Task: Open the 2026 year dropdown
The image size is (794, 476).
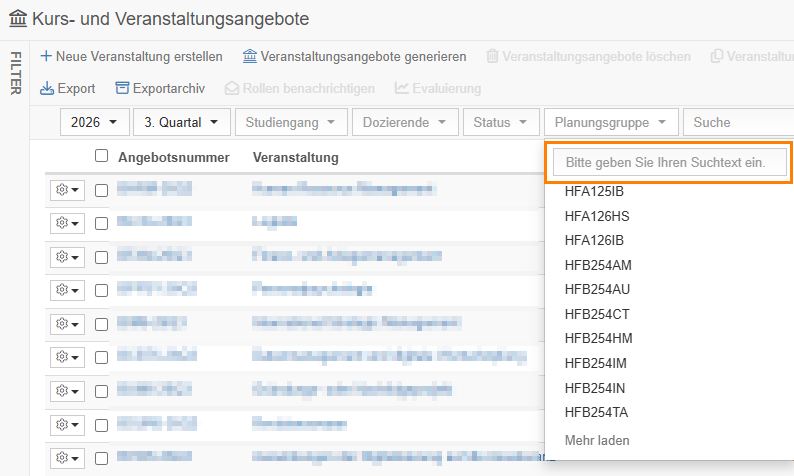Action: (95, 122)
